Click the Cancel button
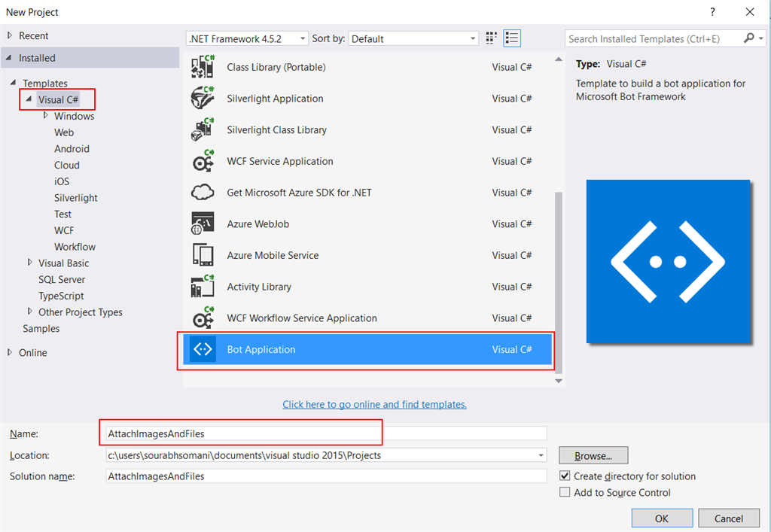 729,518
